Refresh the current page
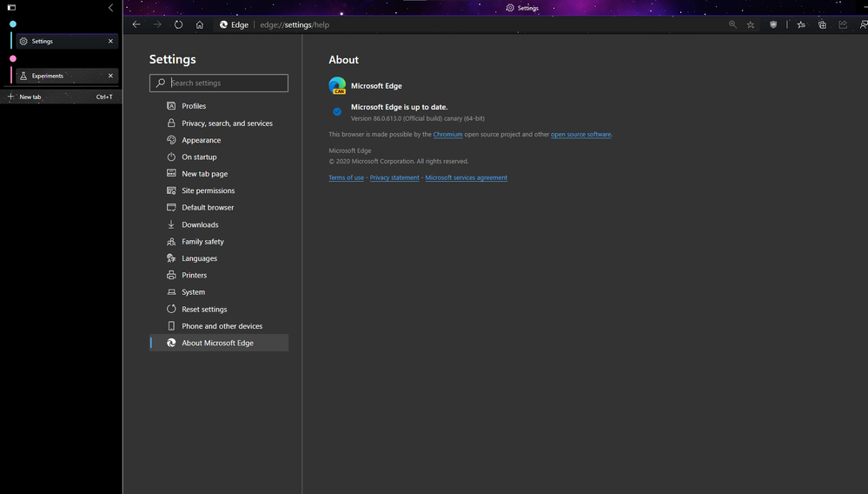This screenshot has width=868, height=494. (x=178, y=24)
